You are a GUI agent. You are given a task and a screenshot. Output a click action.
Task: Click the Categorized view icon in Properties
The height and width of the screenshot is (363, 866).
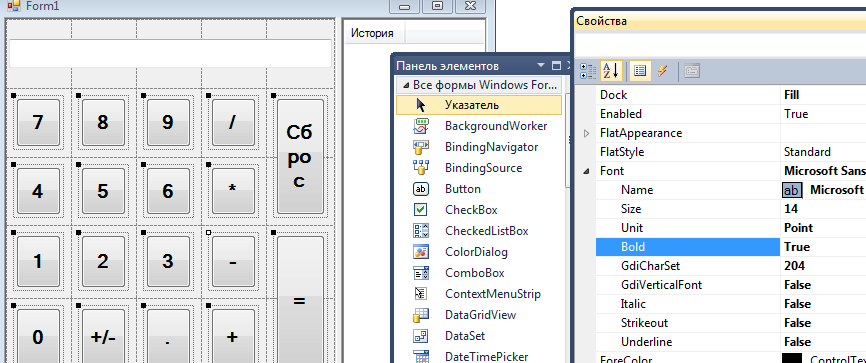pos(588,71)
